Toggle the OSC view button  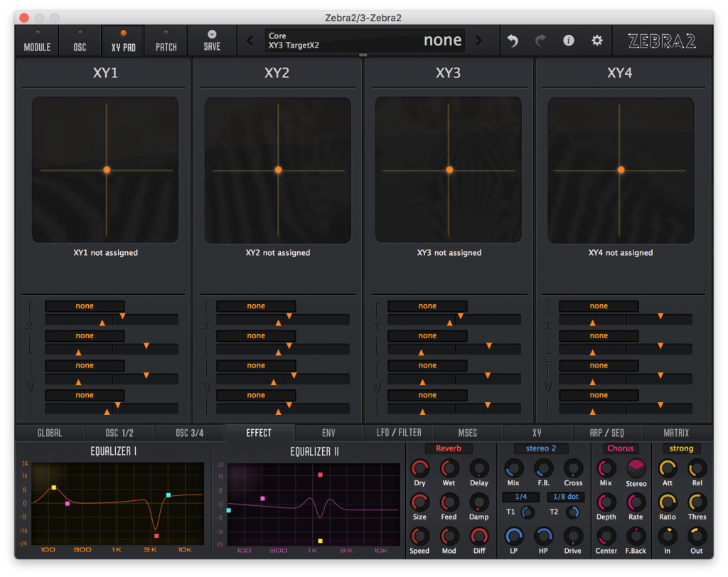pos(80,41)
